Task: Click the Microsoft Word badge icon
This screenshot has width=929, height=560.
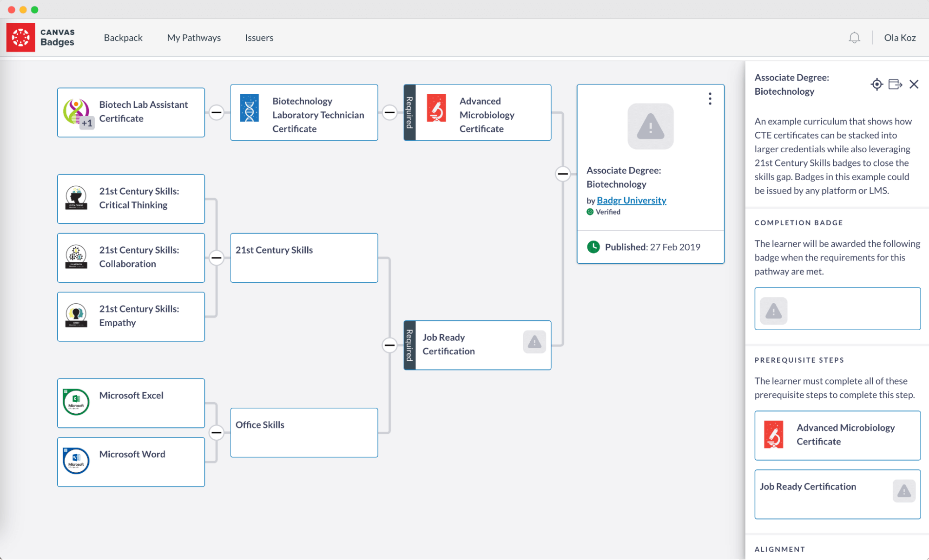Action: click(x=76, y=461)
